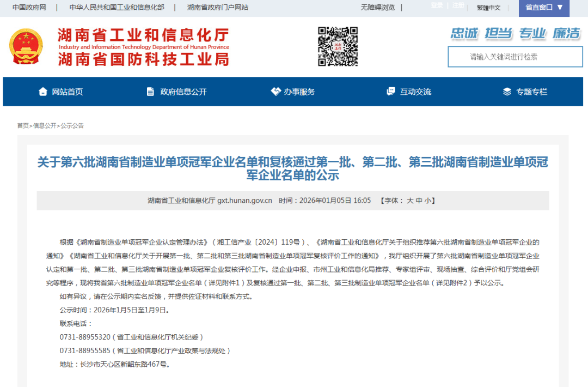The image size is (588, 387).
Task: Select the large 大 font size
Action: point(410,201)
